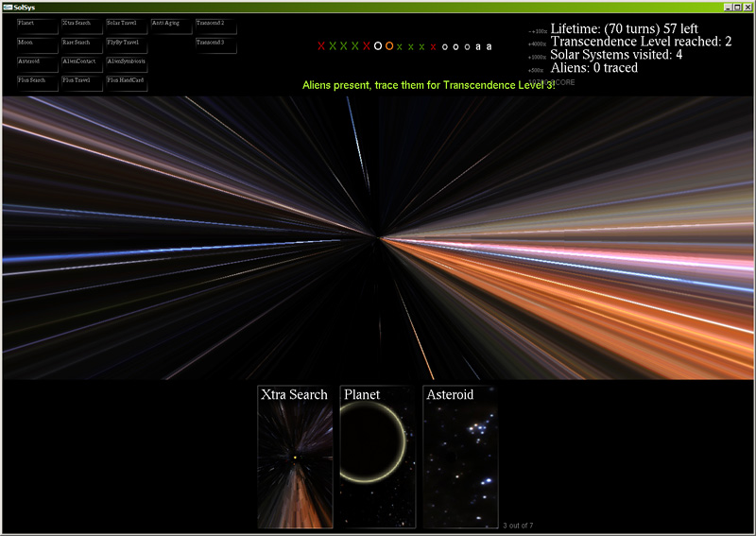Click the AlienContact mini card
This screenshot has height=536, width=756.
click(x=81, y=64)
